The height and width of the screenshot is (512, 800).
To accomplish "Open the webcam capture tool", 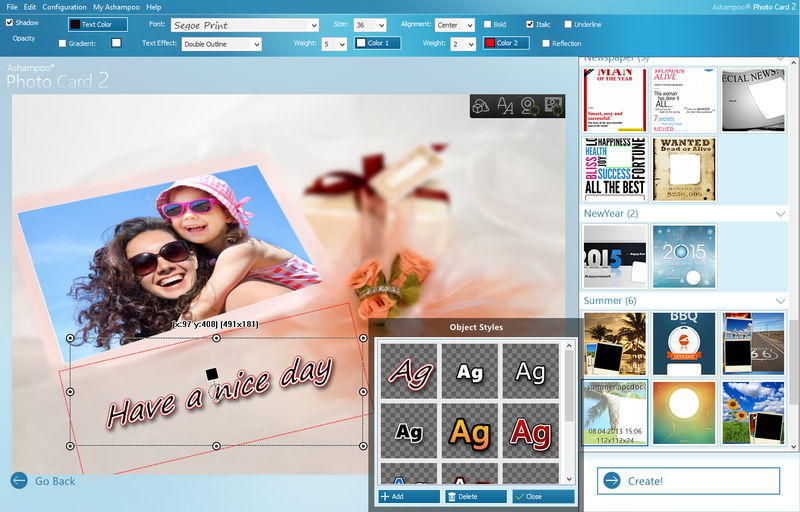I will (529, 106).
